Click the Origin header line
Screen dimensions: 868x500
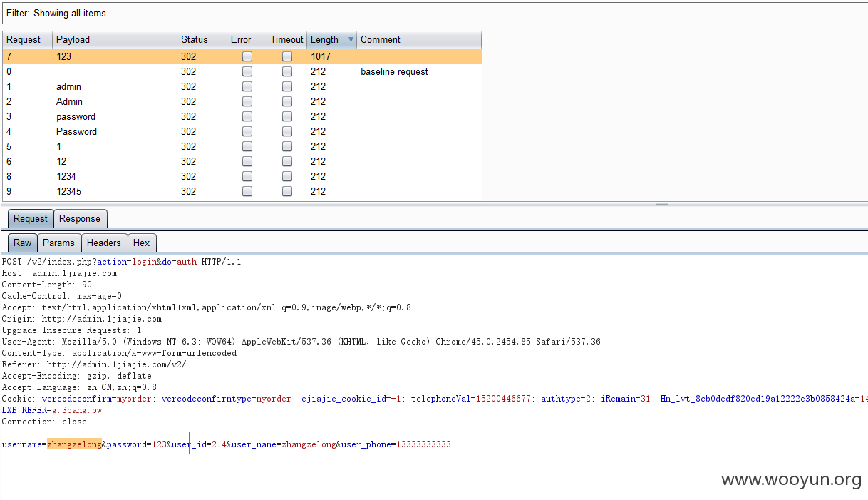(x=81, y=319)
